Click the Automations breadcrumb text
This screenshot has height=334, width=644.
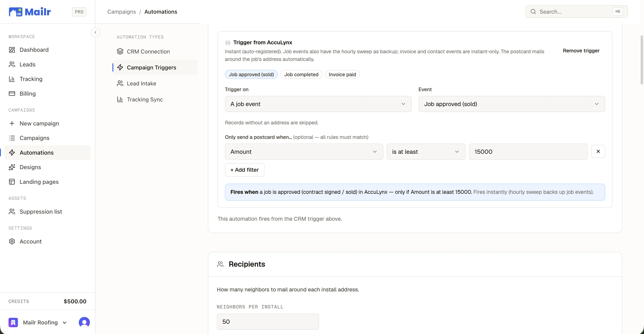pyautogui.click(x=161, y=12)
